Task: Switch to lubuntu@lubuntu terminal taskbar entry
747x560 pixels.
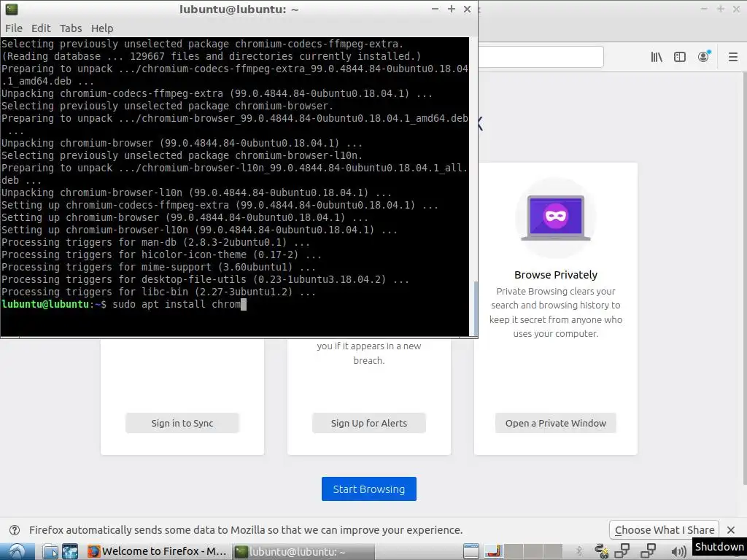Action: (x=303, y=551)
